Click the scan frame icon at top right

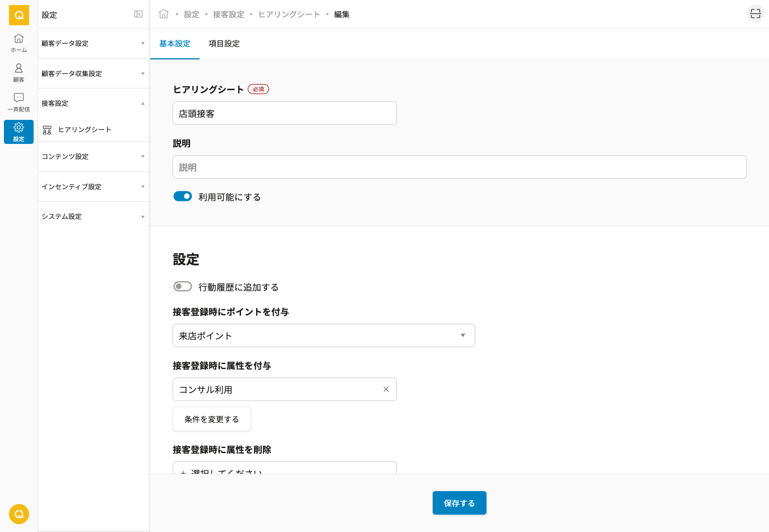[755, 14]
